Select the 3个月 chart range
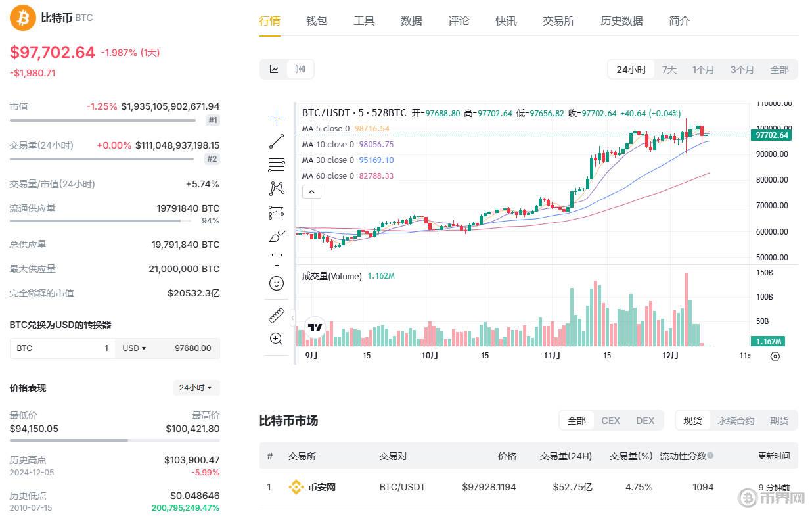812x516 pixels. [742, 69]
